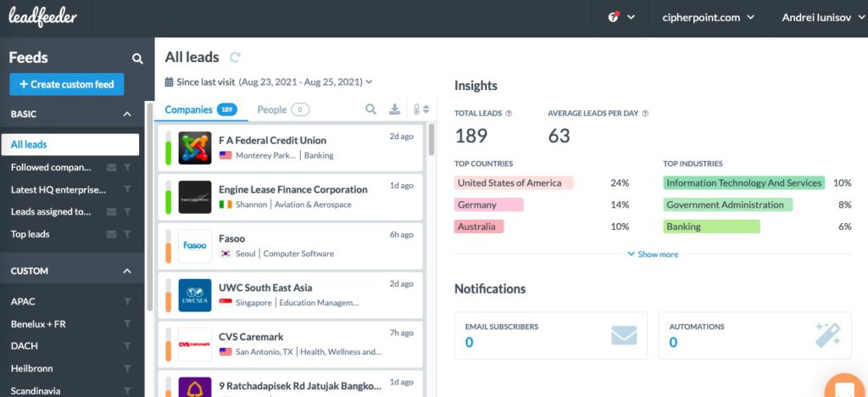Click filter icon for Benelux + FR feed
The width and height of the screenshot is (868, 397).
point(127,324)
